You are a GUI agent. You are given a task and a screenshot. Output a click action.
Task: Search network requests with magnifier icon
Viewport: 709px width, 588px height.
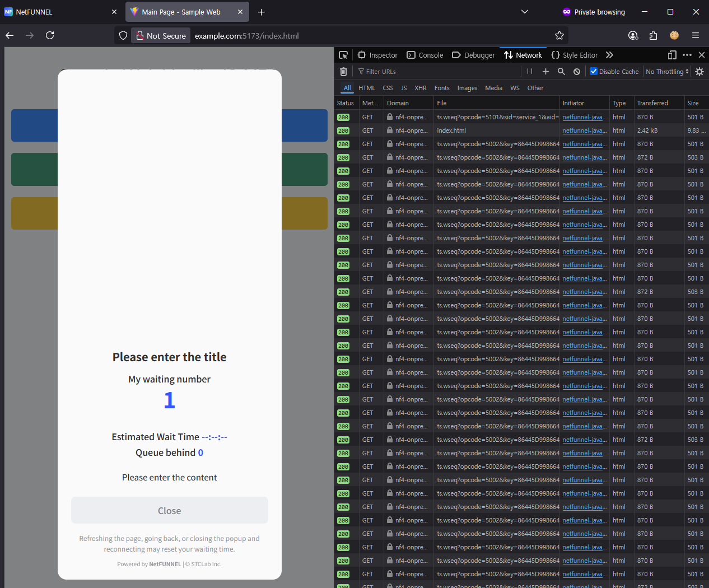[561, 72]
